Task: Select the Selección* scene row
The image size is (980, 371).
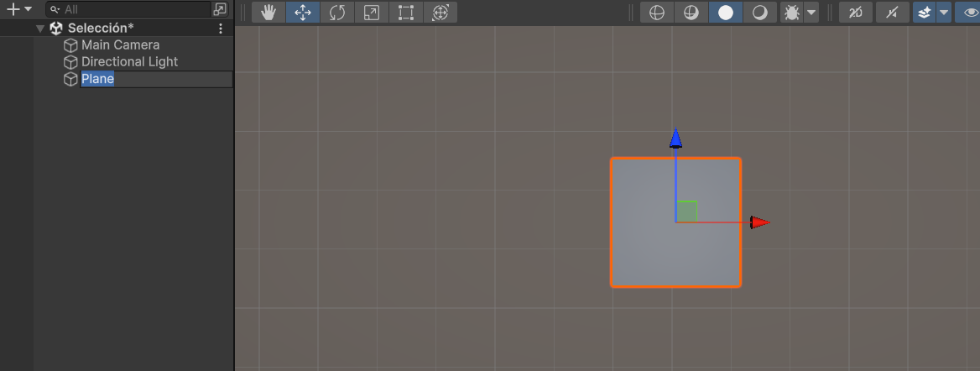Action: pos(117,29)
